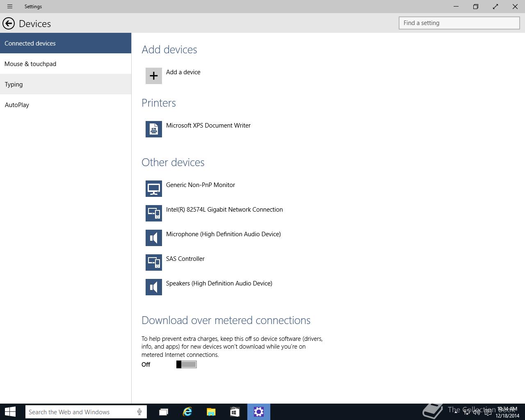Viewport: 525px width, 420px height.
Task: Focus Search the Web and Windows box
Action: click(86, 412)
